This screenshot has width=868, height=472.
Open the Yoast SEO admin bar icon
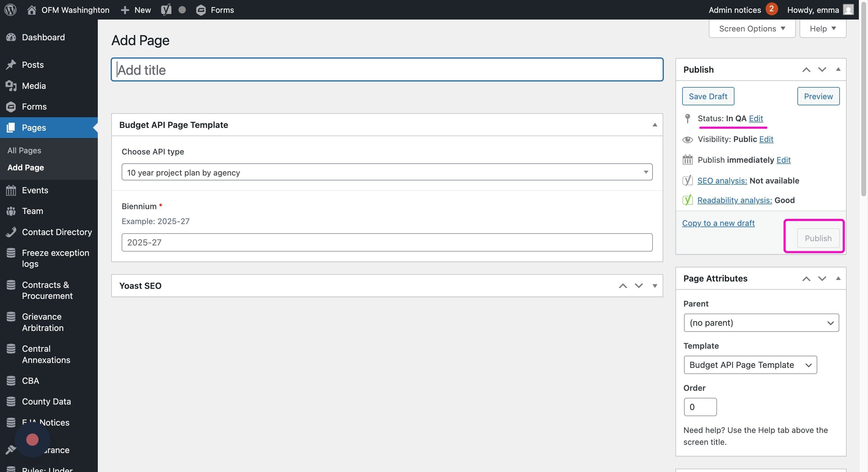[166, 10]
